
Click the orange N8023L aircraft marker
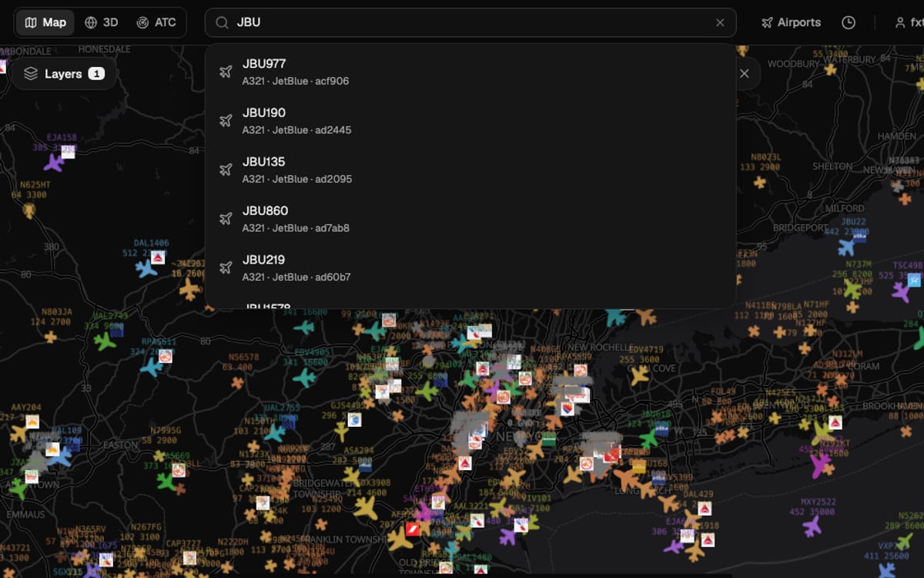[760, 182]
